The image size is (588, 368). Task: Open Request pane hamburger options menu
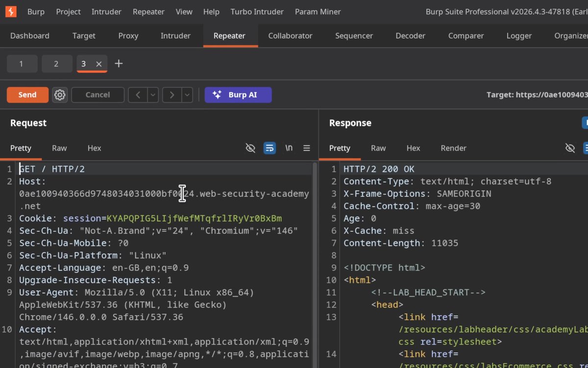click(x=307, y=148)
